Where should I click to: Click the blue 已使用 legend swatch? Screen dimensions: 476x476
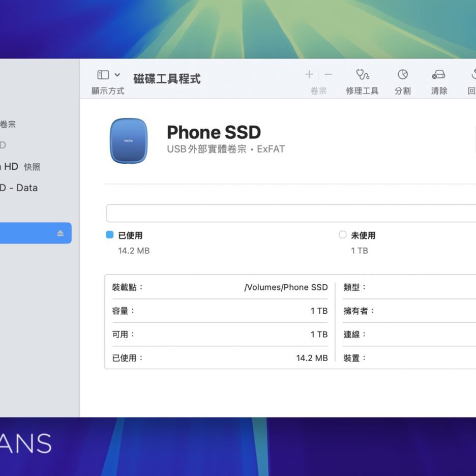(109, 235)
